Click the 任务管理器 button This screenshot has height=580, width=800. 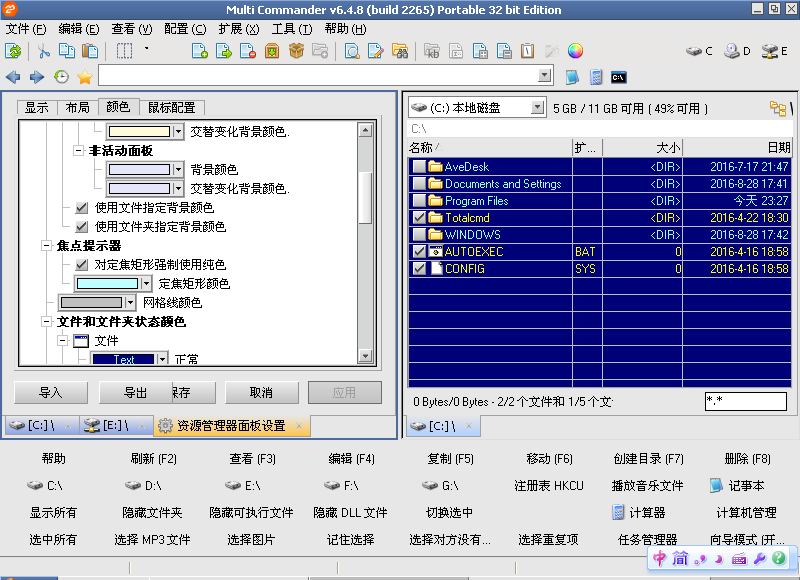647,539
